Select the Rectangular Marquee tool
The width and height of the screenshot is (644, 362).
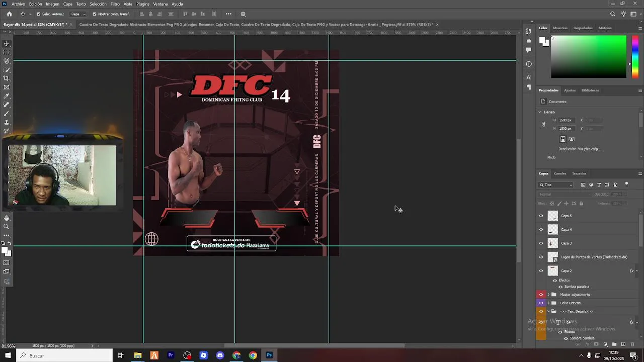pyautogui.click(x=7, y=52)
